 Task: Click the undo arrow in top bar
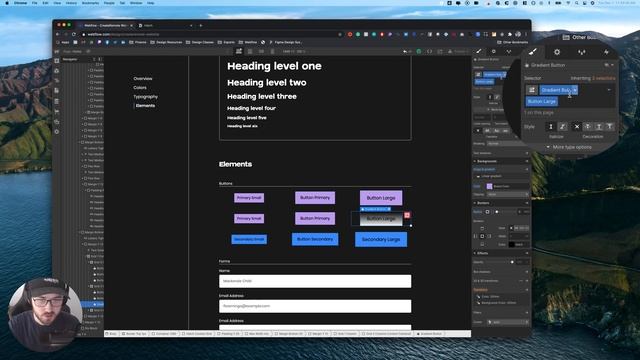pyautogui.click(x=405, y=51)
